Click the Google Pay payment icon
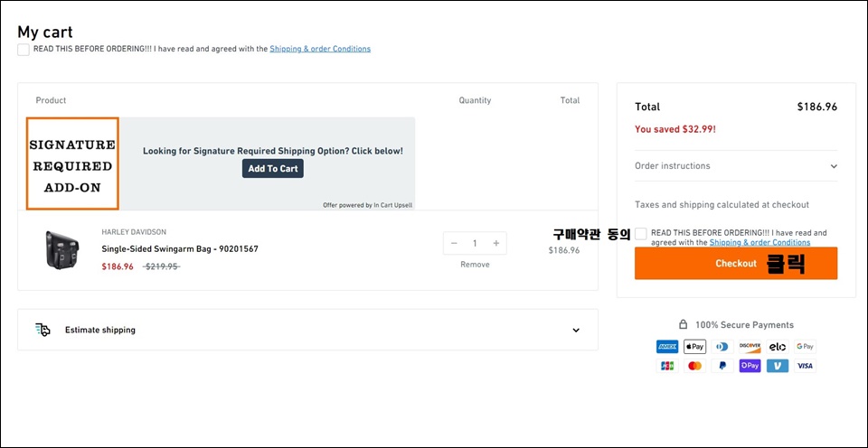 805,347
